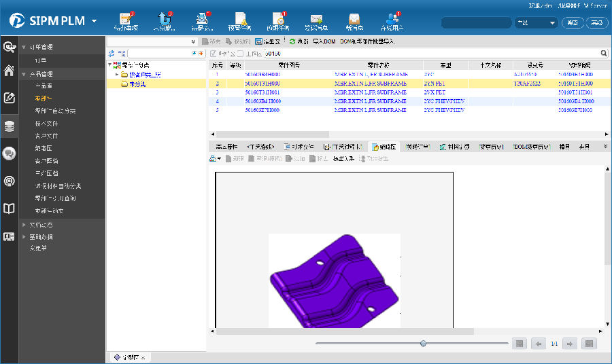This screenshot has width=612, height=364.
Task: Click the edit pencil icon in sidebar
Action: 9,98
